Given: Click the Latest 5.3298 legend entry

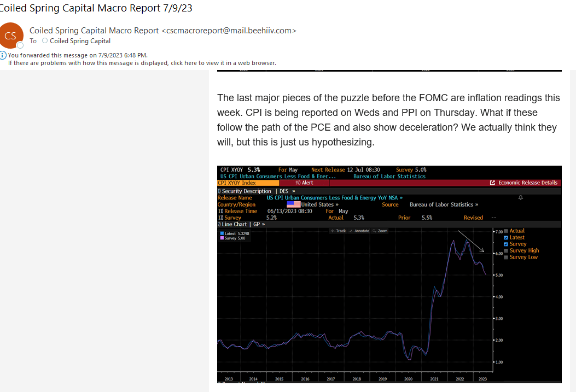Looking at the screenshot, I should point(234,233).
